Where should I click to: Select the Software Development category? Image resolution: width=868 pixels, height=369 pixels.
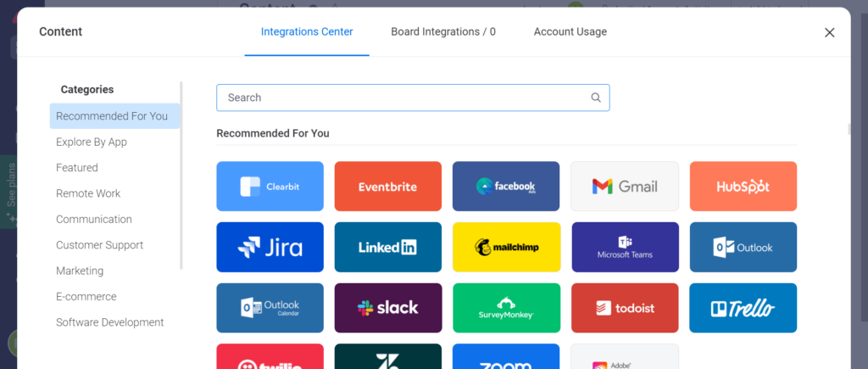click(x=110, y=321)
